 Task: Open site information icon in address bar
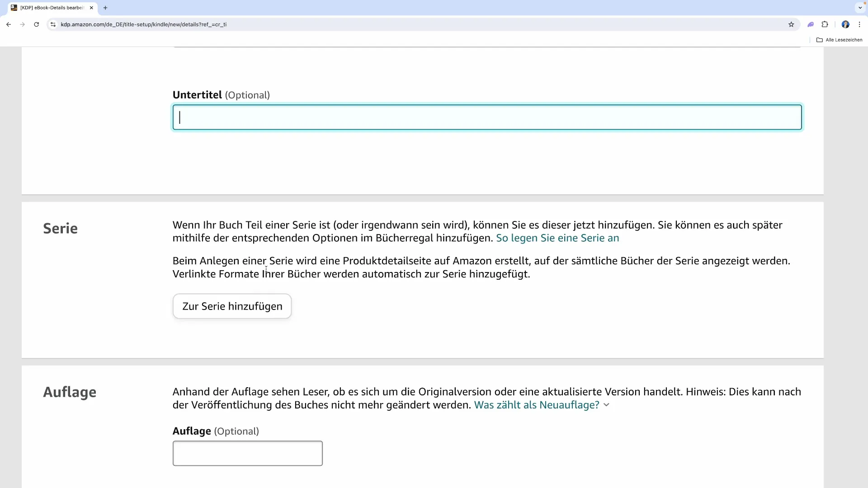point(53,24)
